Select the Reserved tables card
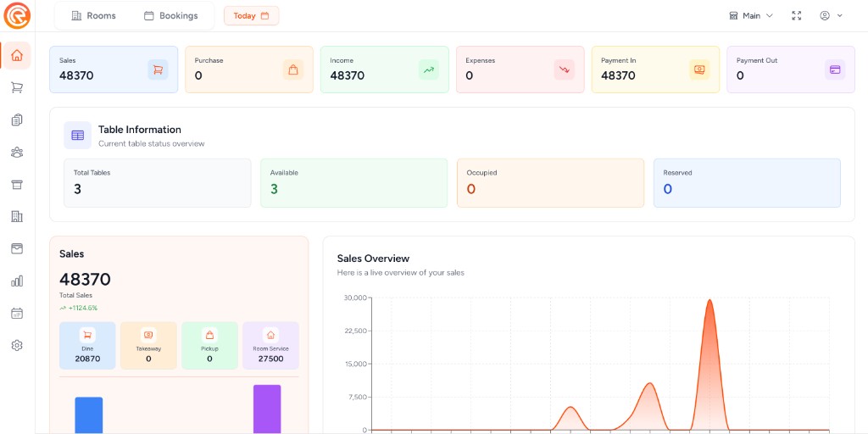This screenshot has height=434, width=868. 747,183
